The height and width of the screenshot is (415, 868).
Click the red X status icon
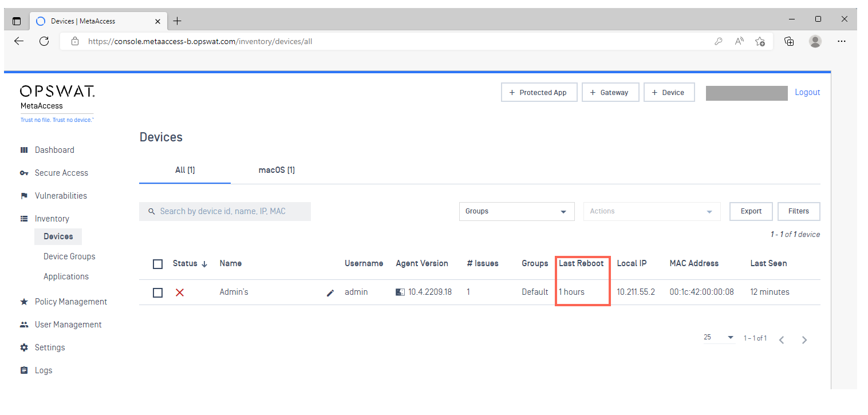[180, 293]
